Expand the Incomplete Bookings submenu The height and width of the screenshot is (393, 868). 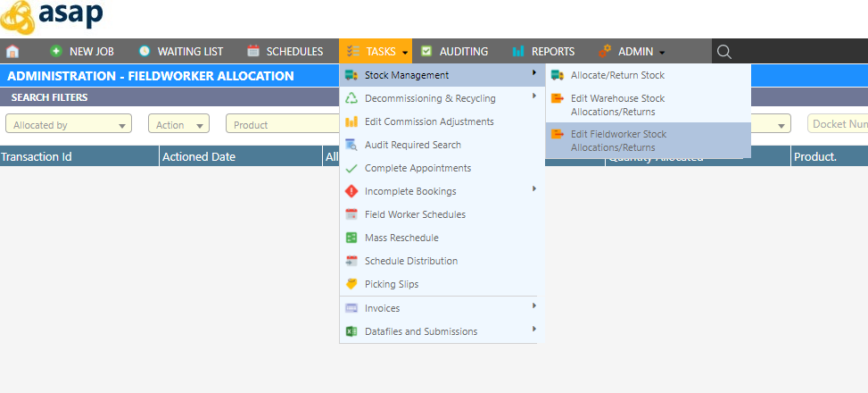tap(410, 191)
